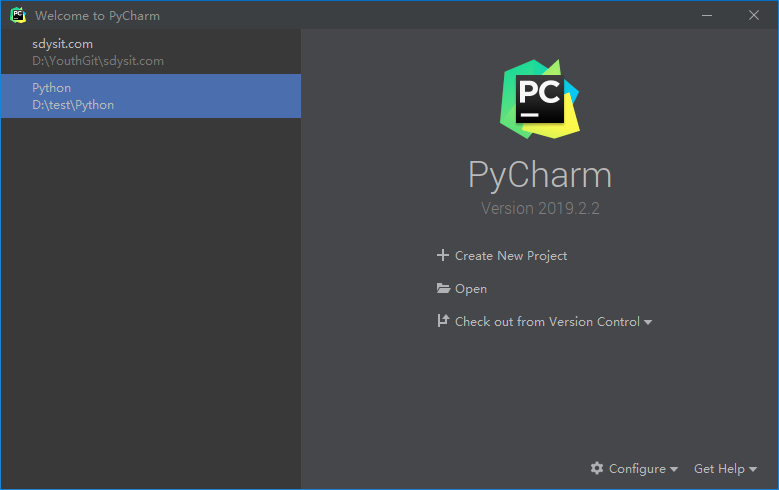
Task: Click the plus icon beside Create New Project
Action: point(443,255)
